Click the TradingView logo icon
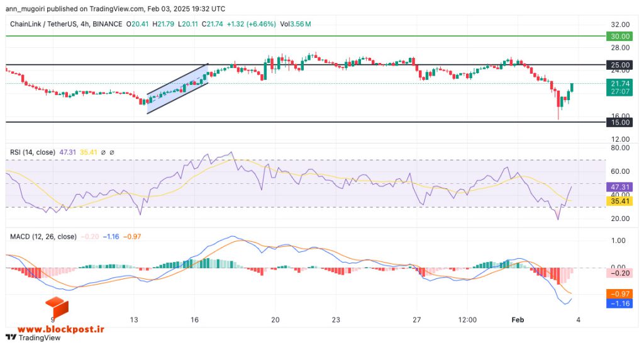644x347 pixels. coord(11,338)
